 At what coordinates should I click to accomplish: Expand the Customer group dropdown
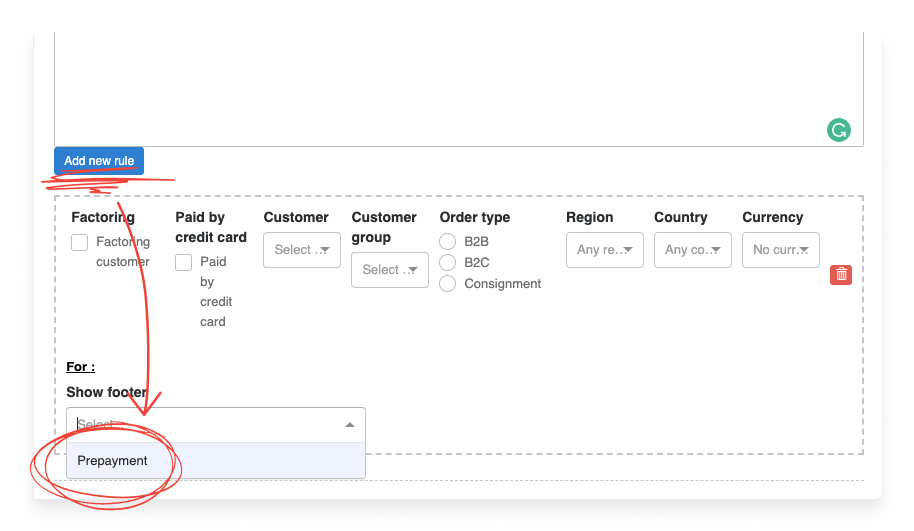click(x=390, y=270)
